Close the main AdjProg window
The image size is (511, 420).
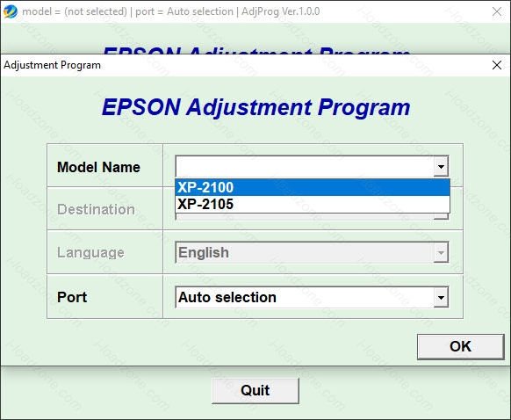(x=497, y=11)
